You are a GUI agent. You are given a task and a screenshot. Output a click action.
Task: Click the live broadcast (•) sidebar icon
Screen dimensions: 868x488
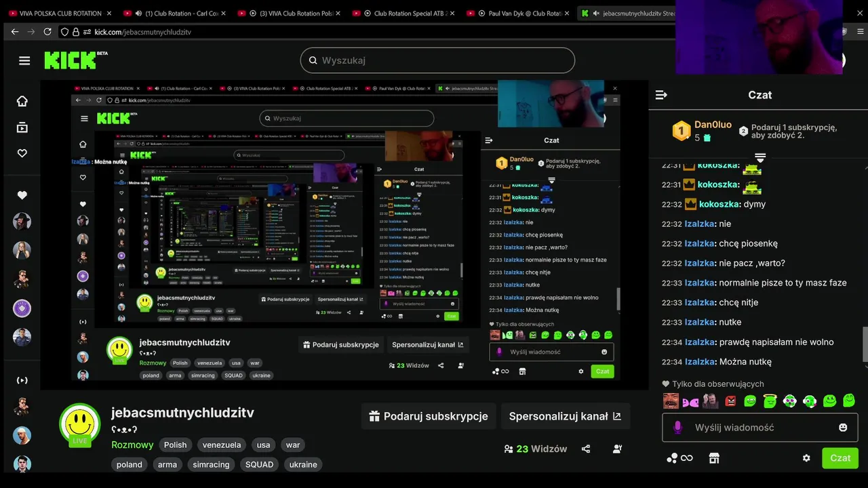(x=22, y=380)
